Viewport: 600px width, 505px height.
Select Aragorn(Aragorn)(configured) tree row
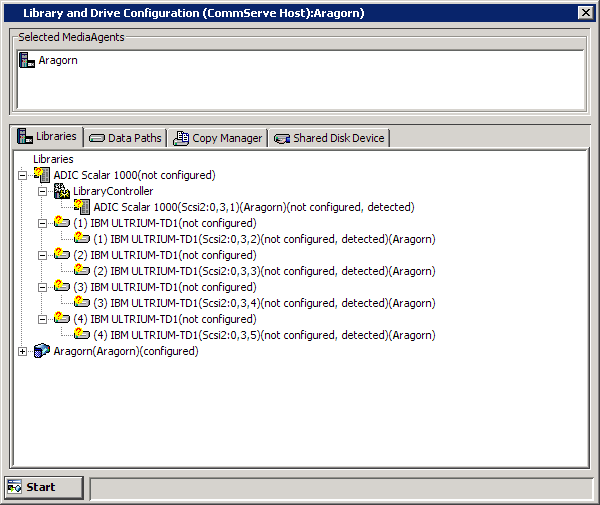tap(126, 351)
